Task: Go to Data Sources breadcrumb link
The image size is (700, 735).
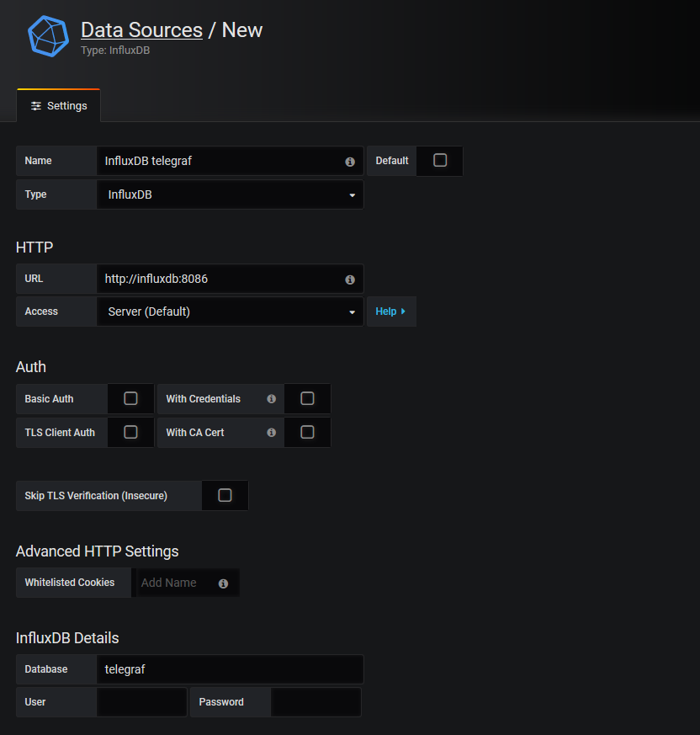Action: tap(141, 30)
